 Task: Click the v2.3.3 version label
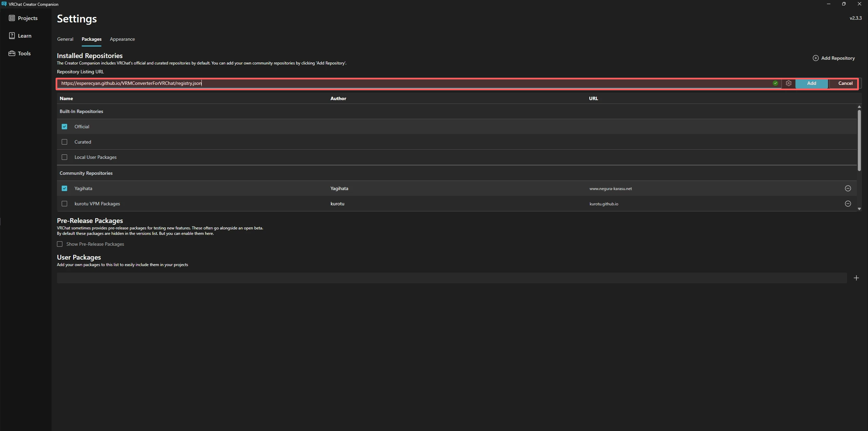click(x=855, y=18)
